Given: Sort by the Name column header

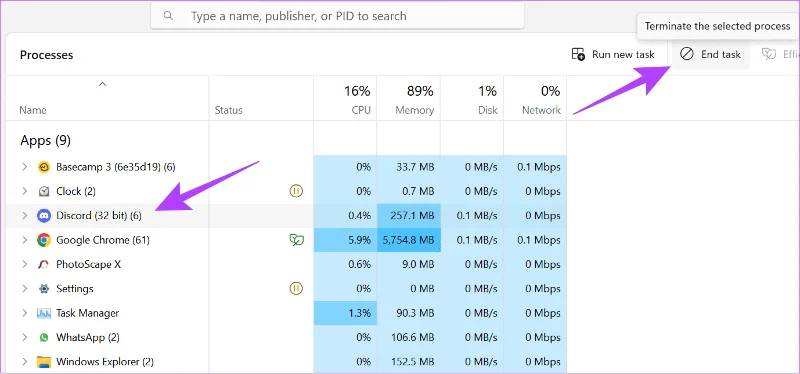Looking at the screenshot, I should pyautogui.click(x=107, y=98).
